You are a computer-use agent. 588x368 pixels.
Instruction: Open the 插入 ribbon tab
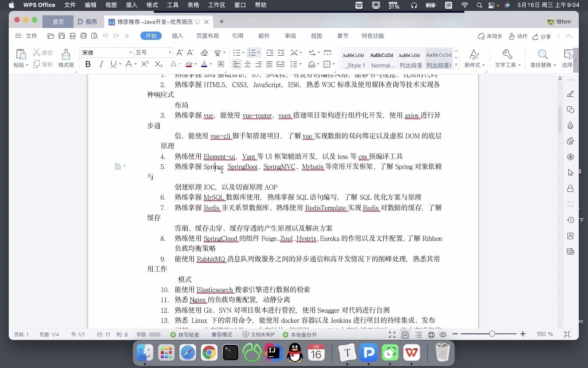pyautogui.click(x=177, y=36)
